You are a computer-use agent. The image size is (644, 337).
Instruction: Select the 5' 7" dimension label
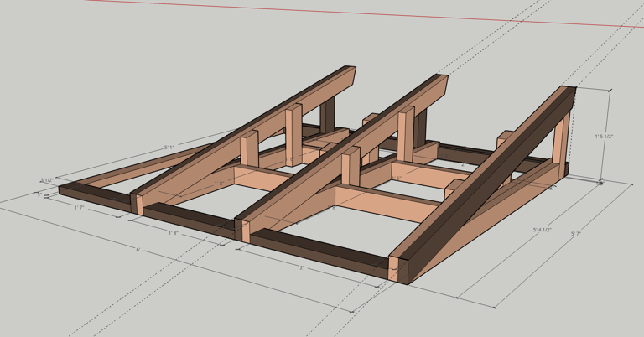click(576, 234)
